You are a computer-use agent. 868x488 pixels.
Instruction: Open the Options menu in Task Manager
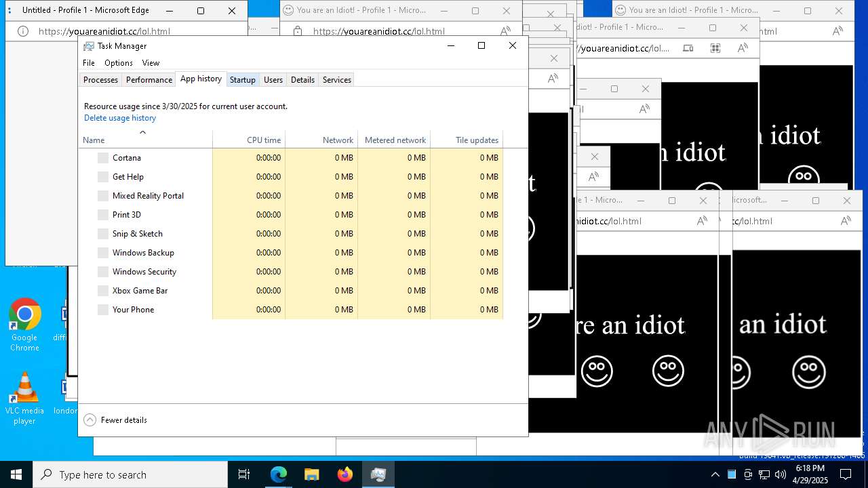(119, 62)
